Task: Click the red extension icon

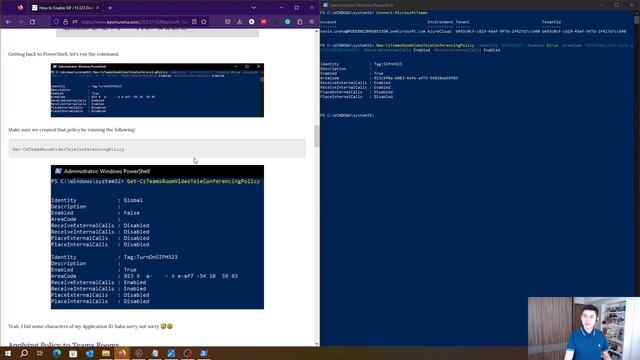Action: click(264, 22)
